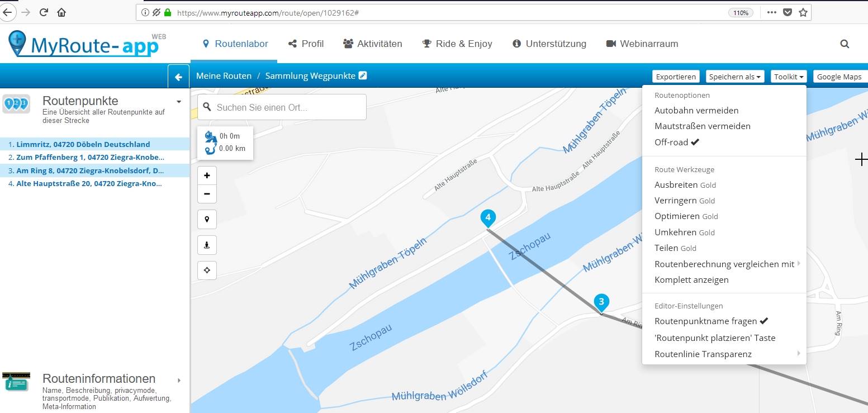Click the map zoom out minus button
This screenshot has width=868, height=413.
(207, 194)
